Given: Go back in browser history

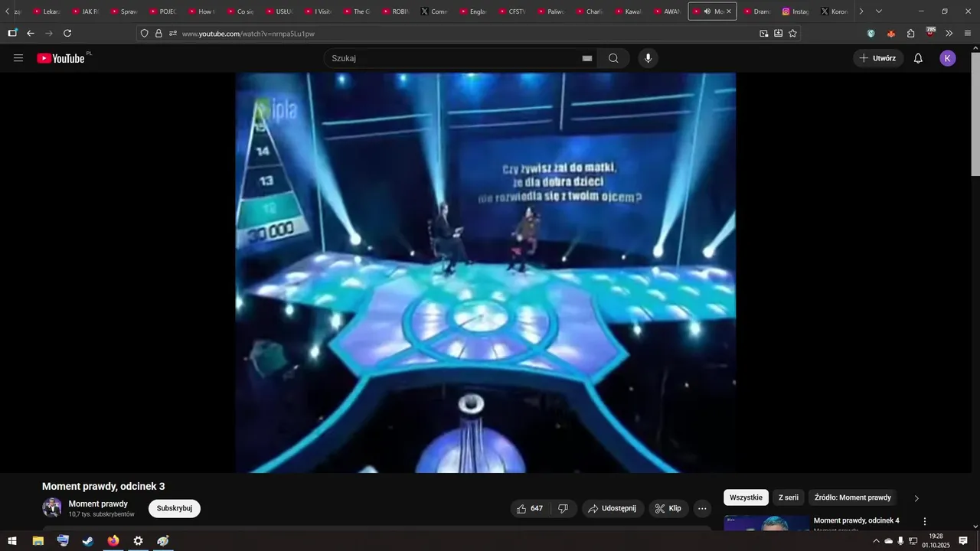Looking at the screenshot, I should point(31,33).
